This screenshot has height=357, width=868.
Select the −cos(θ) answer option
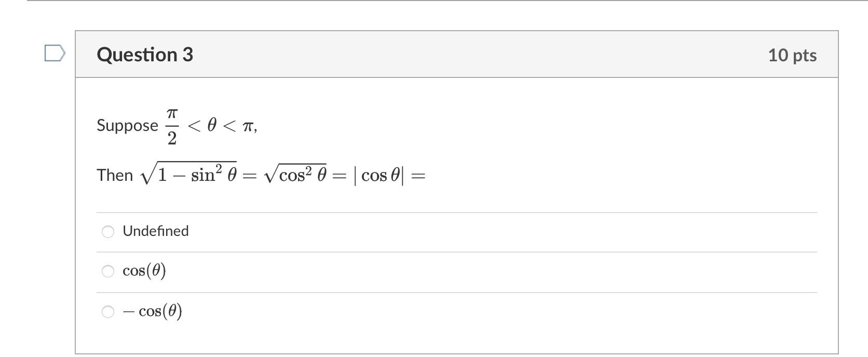pos(107,311)
